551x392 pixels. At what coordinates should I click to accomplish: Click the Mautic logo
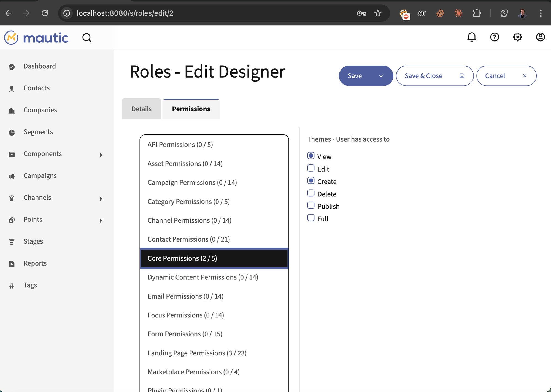36,38
